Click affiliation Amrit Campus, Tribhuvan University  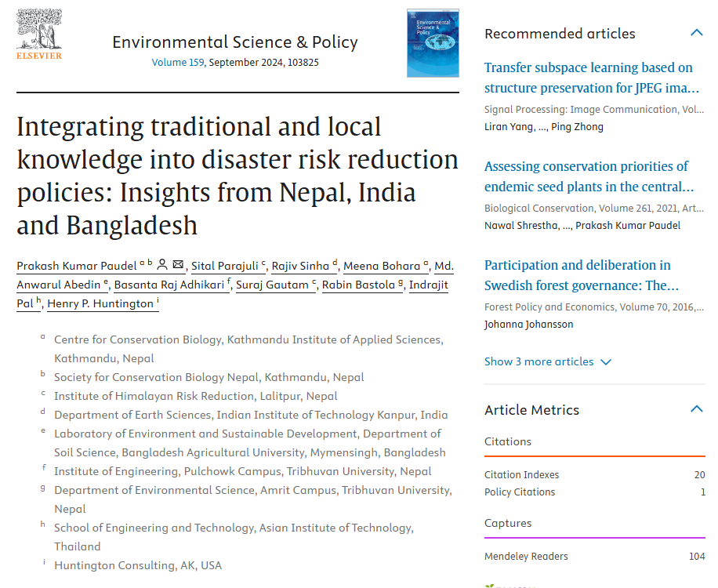point(253,499)
